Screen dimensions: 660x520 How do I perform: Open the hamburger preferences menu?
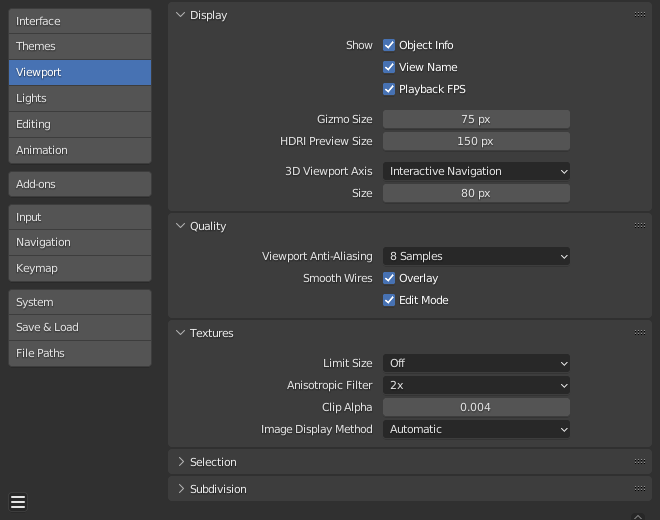(18, 502)
